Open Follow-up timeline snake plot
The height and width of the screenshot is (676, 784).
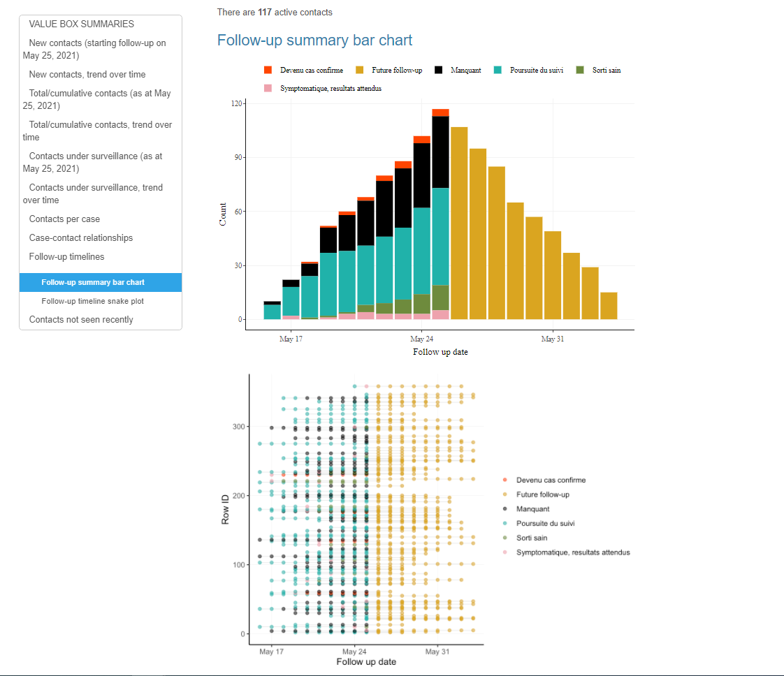point(92,301)
